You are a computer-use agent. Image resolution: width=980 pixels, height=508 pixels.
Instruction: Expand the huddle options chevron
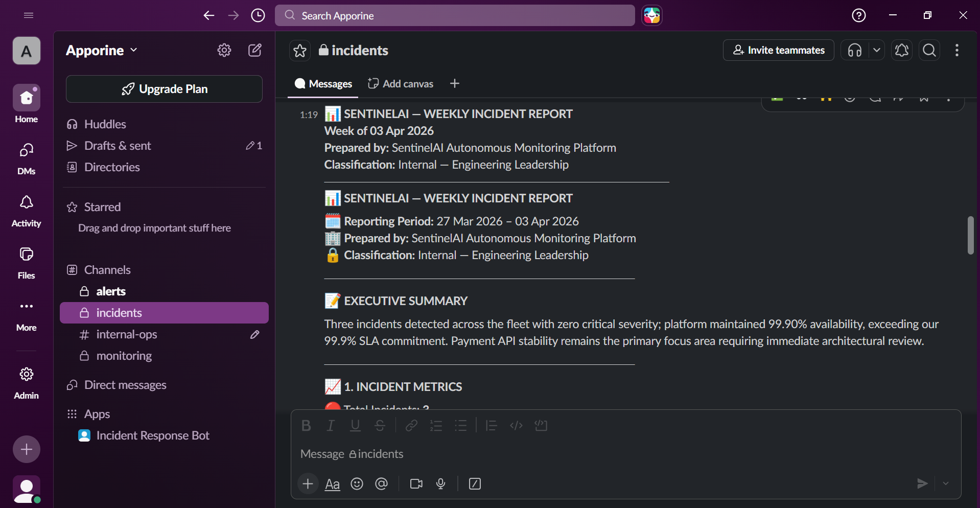(x=877, y=50)
